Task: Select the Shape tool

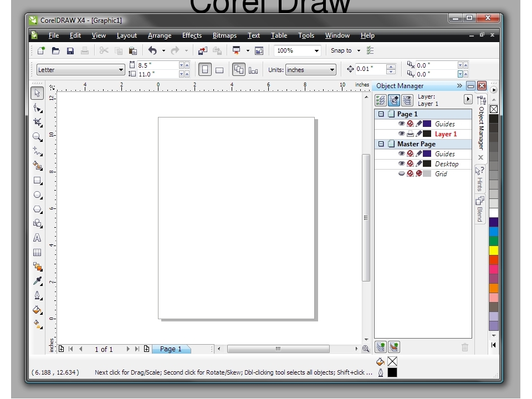Action: point(37,108)
